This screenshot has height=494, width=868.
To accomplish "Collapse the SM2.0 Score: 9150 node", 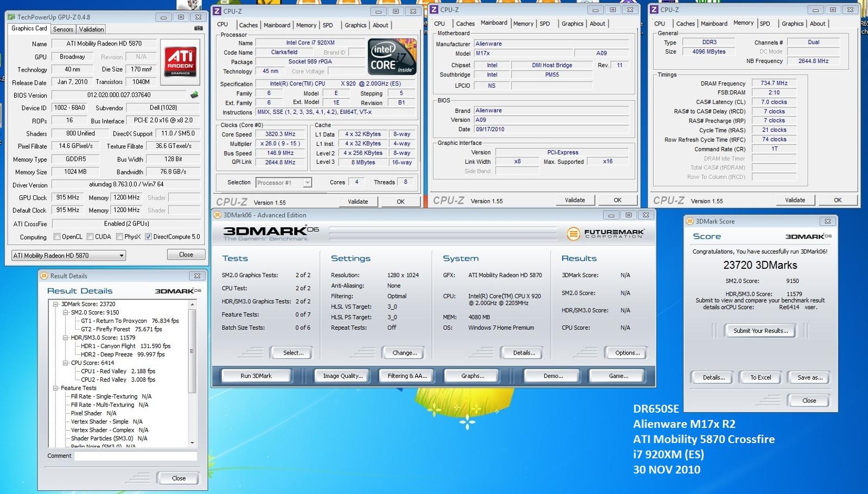I will click(x=65, y=312).
